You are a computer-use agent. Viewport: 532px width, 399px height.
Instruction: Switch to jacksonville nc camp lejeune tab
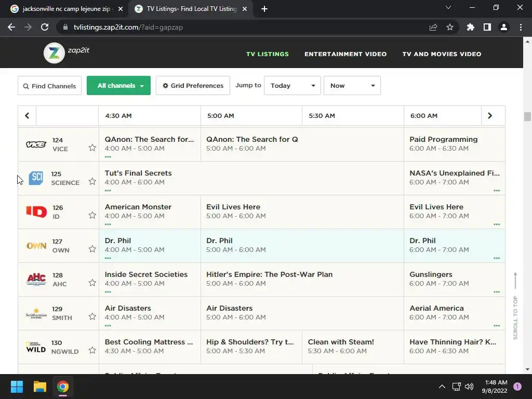click(x=66, y=9)
